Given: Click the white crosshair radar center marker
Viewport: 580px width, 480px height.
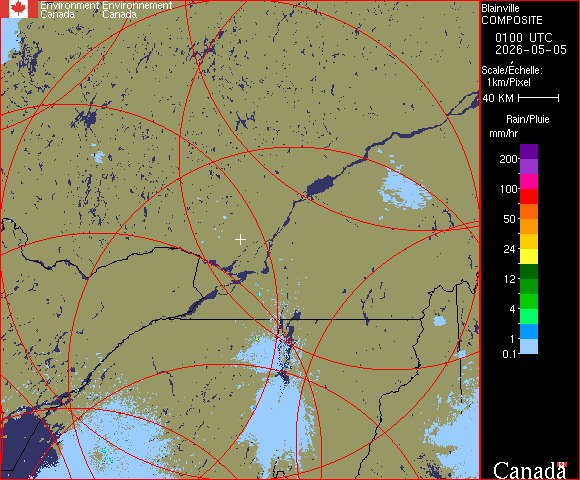Looking at the screenshot, I should pyautogui.click(x=240, y=240).
